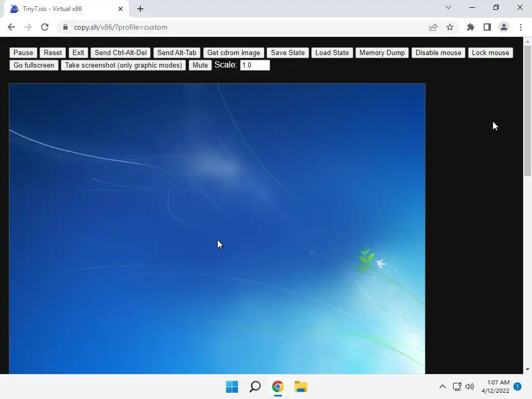Bookmark this page with star
This screenshot has width=532, height=399.
click(x=450, y=27)
